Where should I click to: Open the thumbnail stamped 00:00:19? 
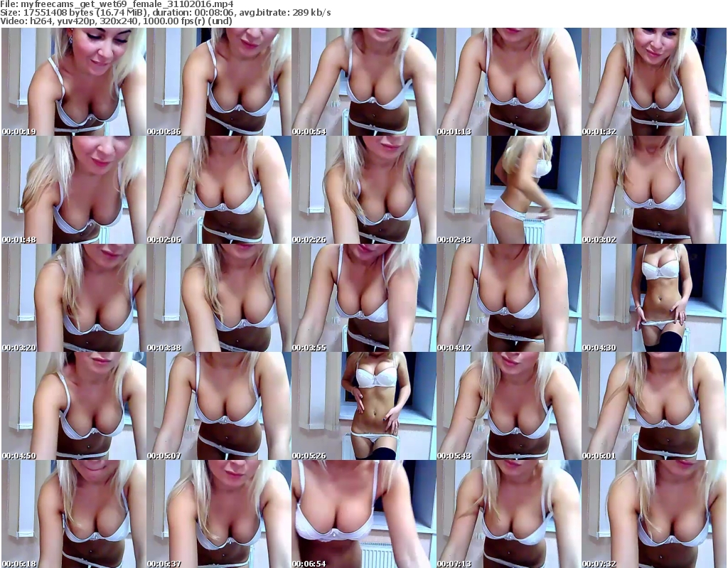pos(74,82)
